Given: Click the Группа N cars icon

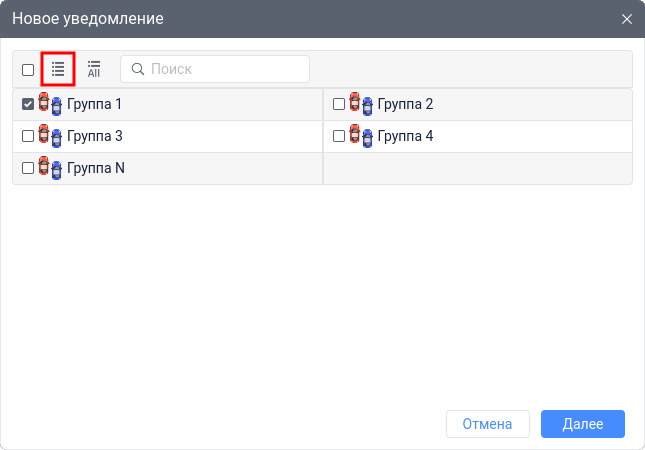Looking at the screenshot, I should click(x=50, y=168).
